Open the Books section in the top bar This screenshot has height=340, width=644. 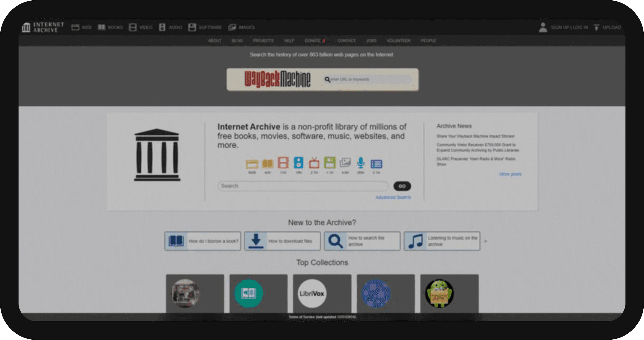point(110,27)
